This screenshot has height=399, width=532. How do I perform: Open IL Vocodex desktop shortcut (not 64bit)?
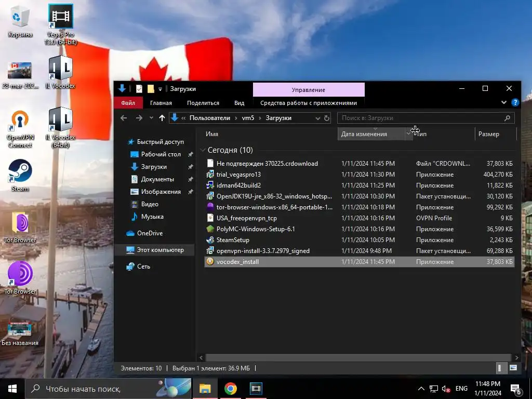coord(60,72)
